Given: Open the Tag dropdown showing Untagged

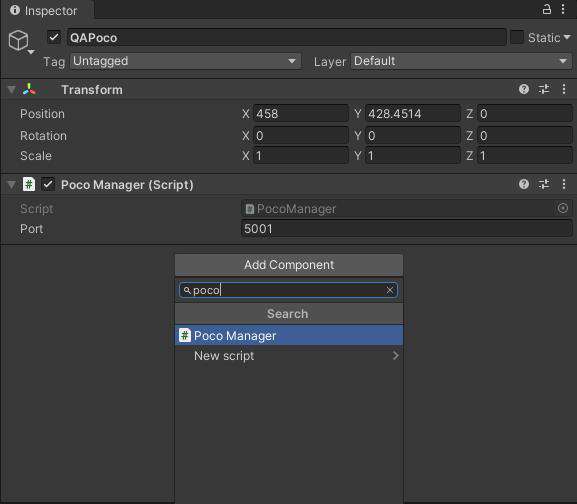Looking at the screenshot, I should point(186,61).
